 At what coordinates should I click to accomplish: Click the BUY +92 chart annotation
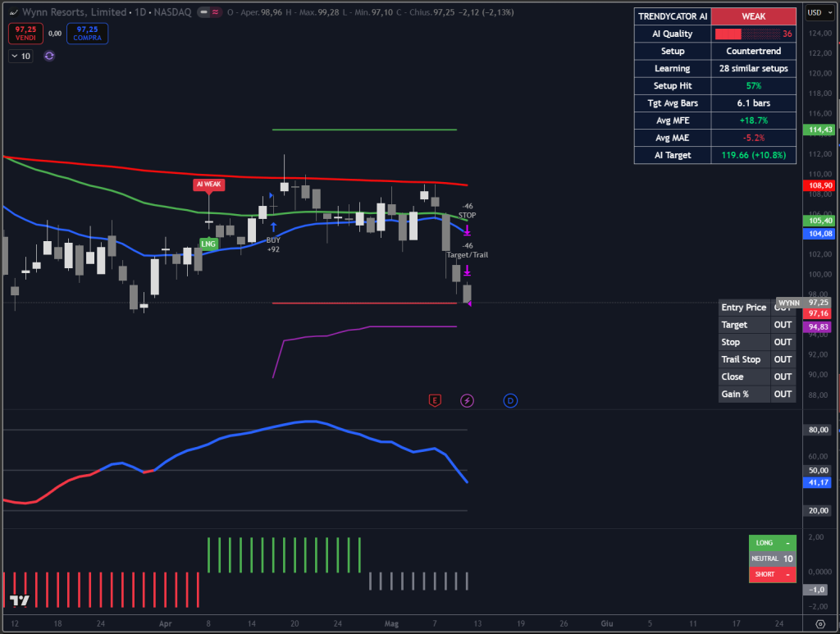(273, 244)
